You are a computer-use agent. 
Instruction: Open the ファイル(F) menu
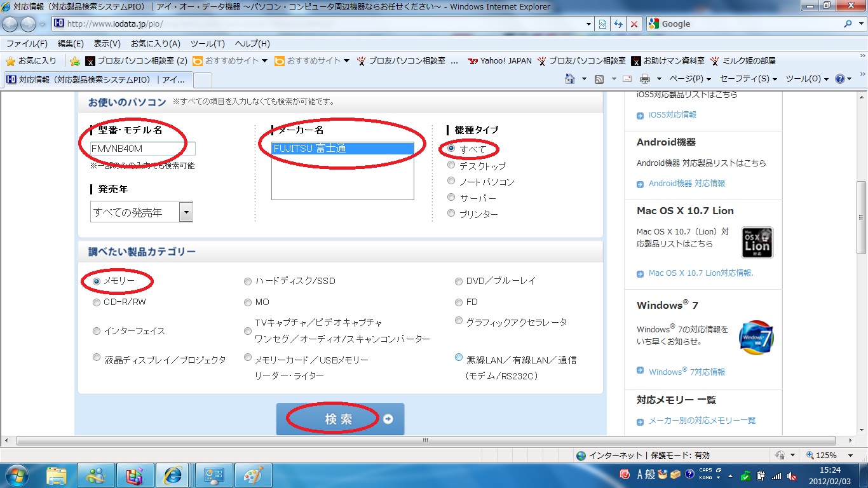[x=27, y=44]
